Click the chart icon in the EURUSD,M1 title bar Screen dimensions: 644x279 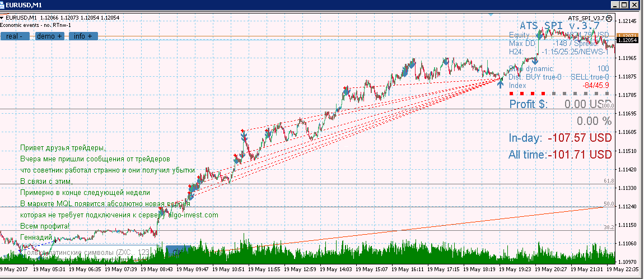pos(3,6)
